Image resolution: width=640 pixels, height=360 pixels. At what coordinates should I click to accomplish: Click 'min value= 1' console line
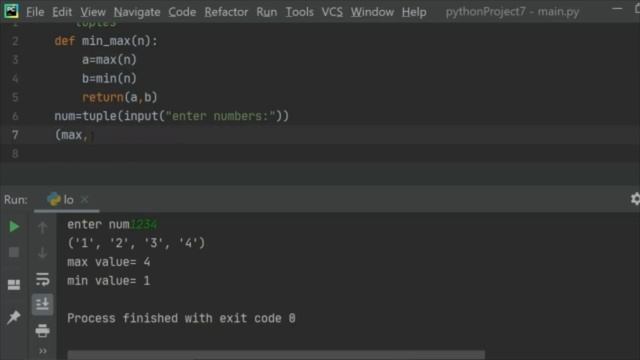[109, 280]
